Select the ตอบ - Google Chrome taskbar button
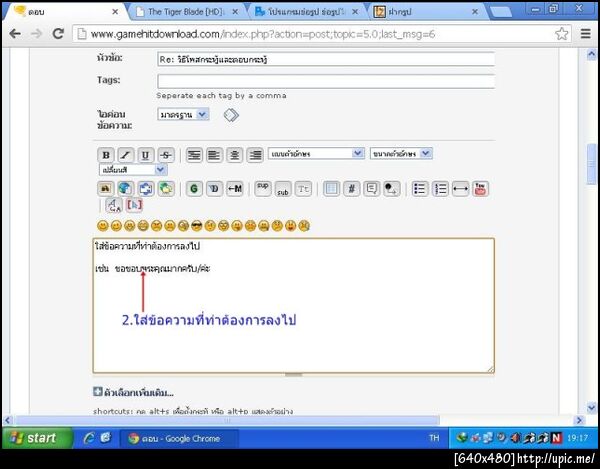The height and width of the screenshot is (469, 600). pyautogui.click(x=179, y=438)
